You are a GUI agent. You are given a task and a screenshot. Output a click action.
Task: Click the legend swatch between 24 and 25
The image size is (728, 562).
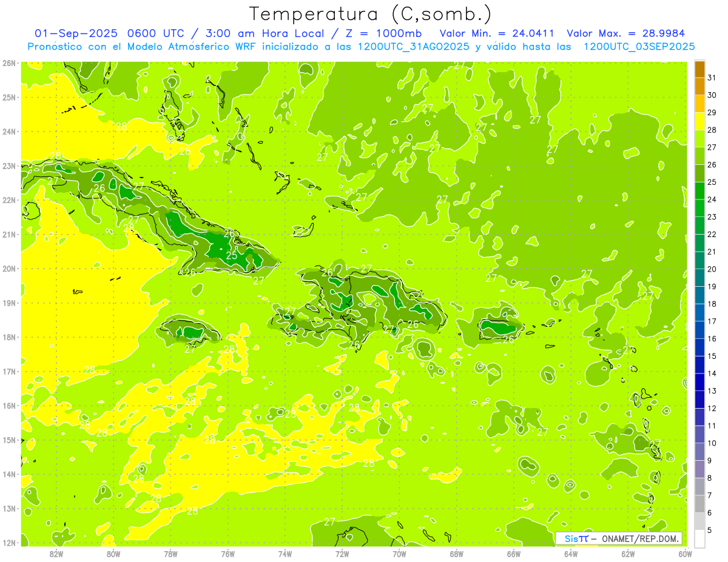coord(700,191)
